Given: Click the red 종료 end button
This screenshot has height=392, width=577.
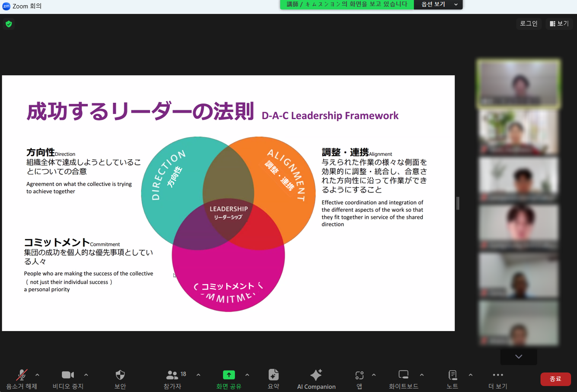Looking at the screenshot, I should pos(555,379).
